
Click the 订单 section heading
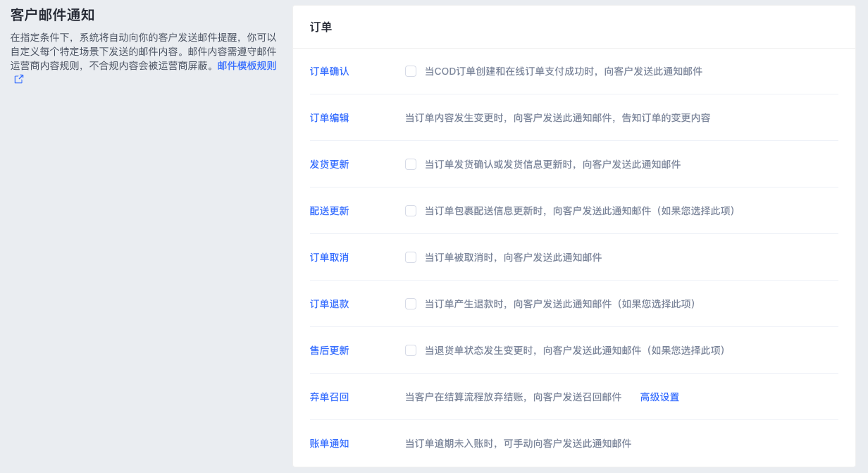[x=321, y=27]
